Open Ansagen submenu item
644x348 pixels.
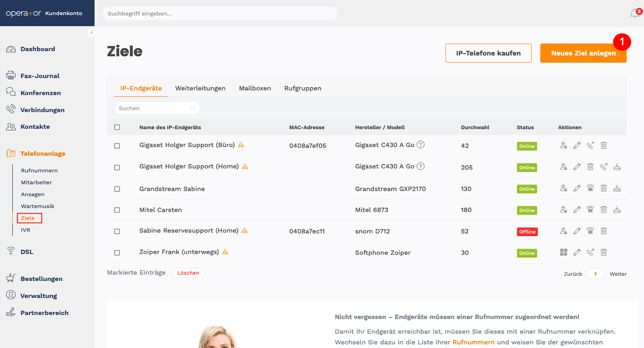coord(32,194)
